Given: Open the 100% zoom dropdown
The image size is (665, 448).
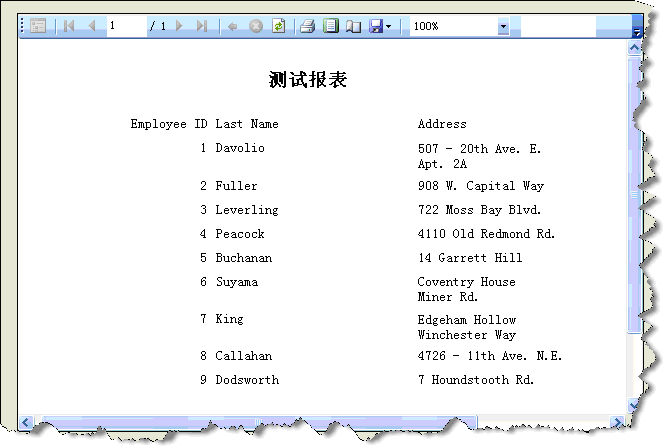Looking at the screenshot, I should pos(503,26).
